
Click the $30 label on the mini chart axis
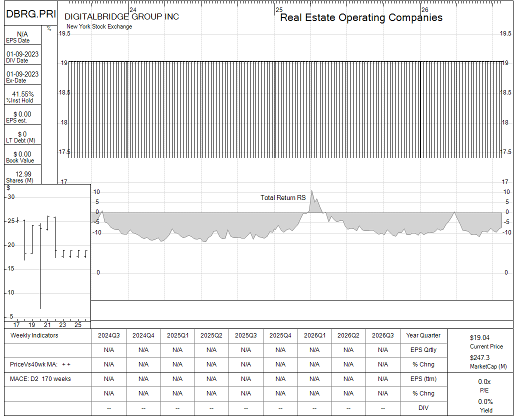(x=11, y=197)
